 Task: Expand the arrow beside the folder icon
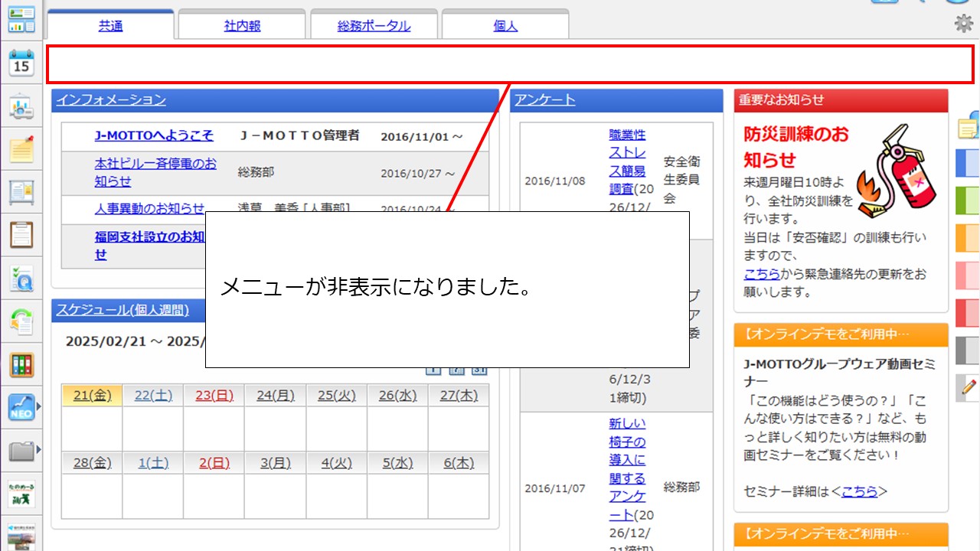tap(39, 450)
